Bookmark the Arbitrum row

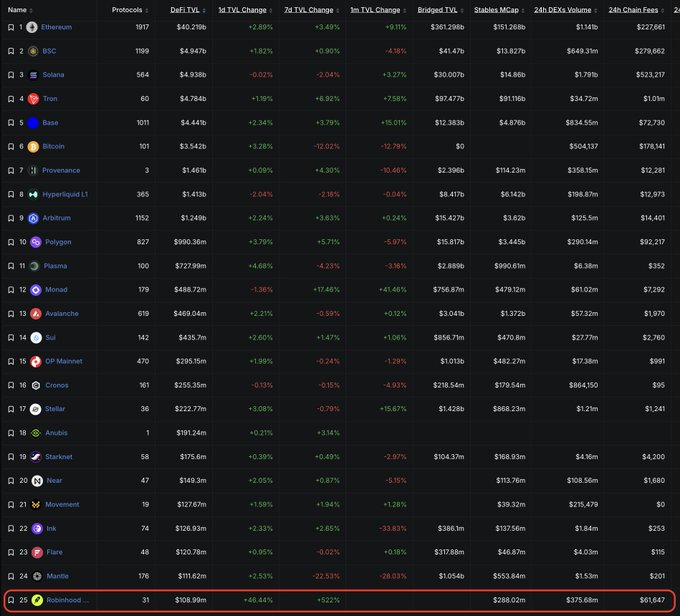tap(11, 218)
